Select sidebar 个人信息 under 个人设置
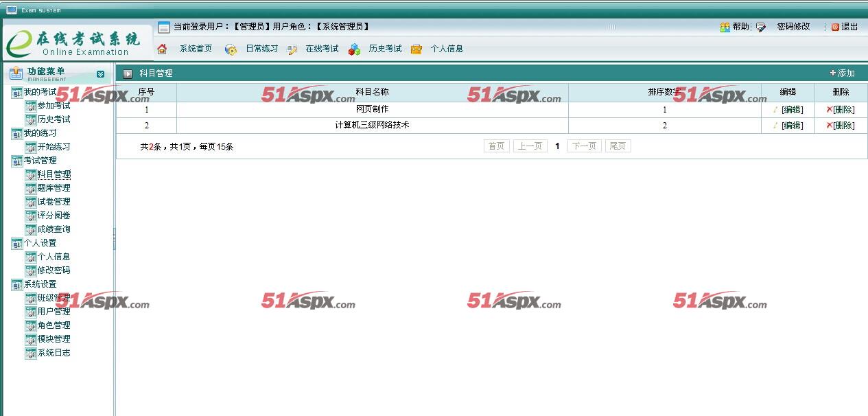 point(54,257)
